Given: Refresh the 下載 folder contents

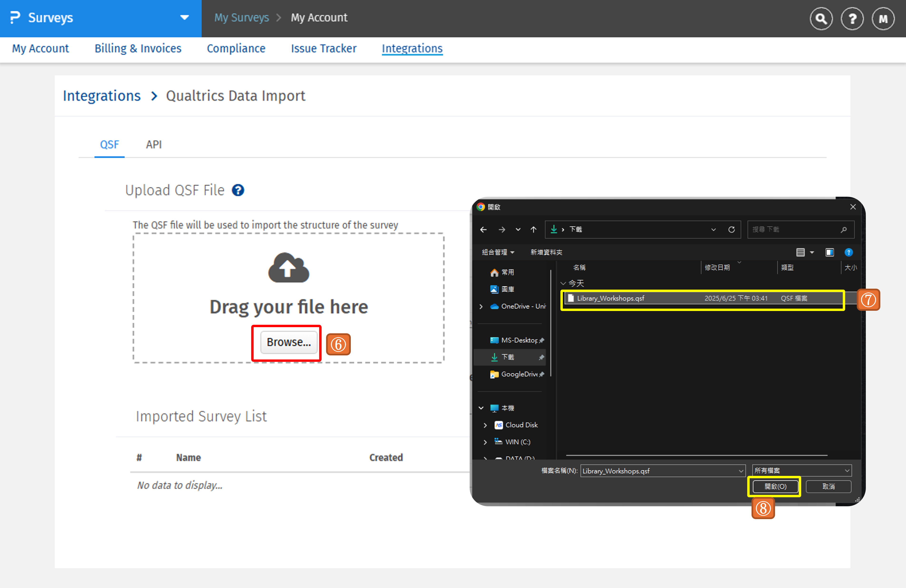Looking at the screenshot, I should pos(732,229).
